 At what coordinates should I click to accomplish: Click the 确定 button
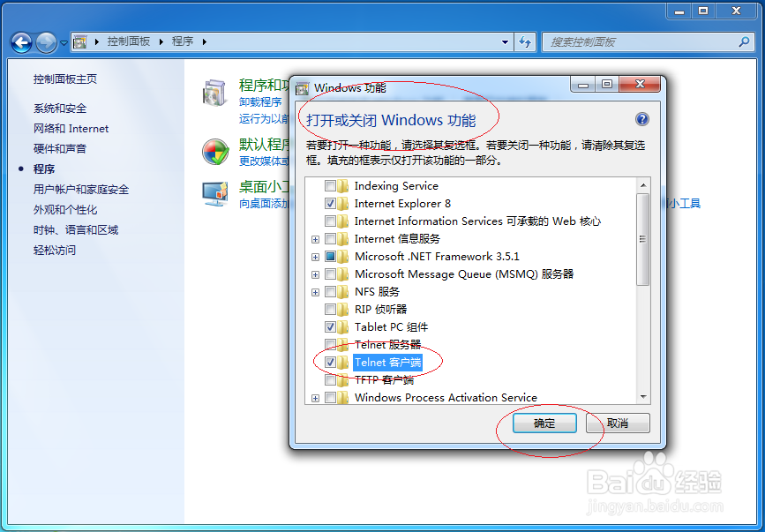click(x=544, y=423)
